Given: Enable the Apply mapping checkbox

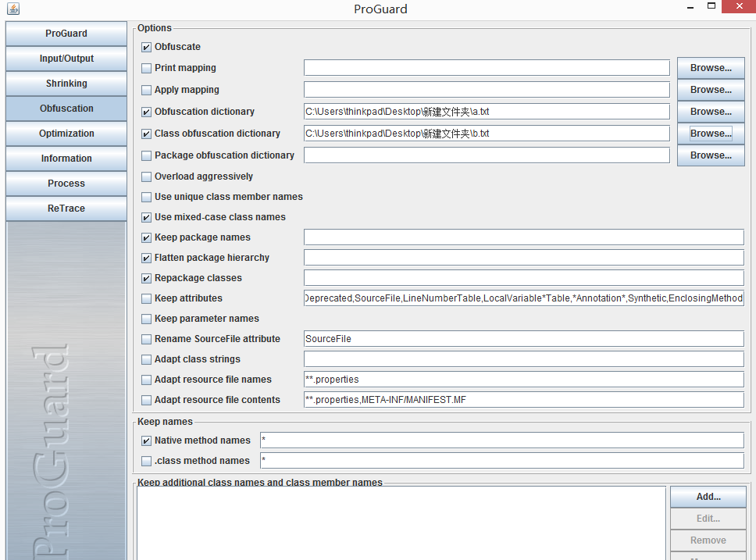Looking at the screenshot, I should click(147, 90).
